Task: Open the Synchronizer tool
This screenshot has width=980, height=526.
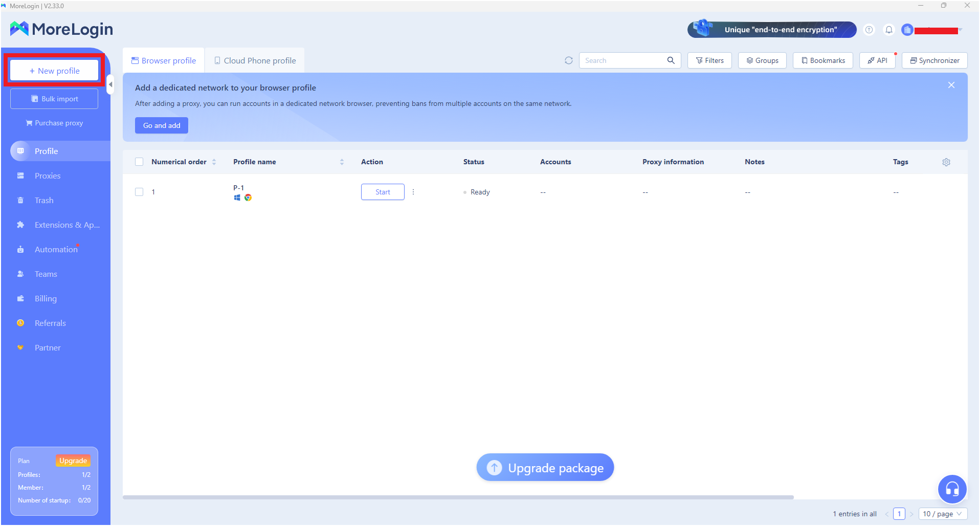Action: [934, 60]
